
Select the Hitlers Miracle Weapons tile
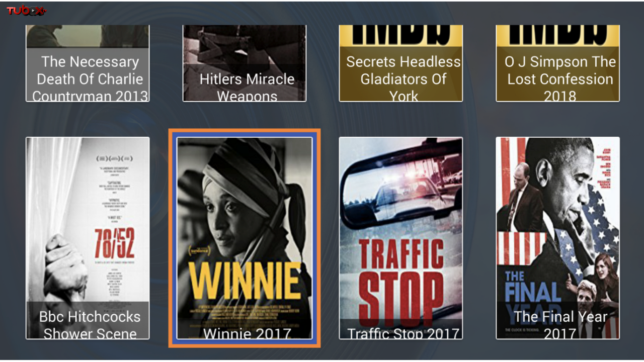coord(245,63)
